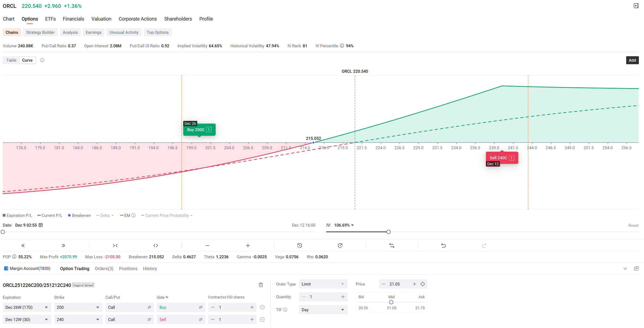This screenshot has width=644, height=328.
Task: Redo the strategy change
Action: tap(484, 246)
